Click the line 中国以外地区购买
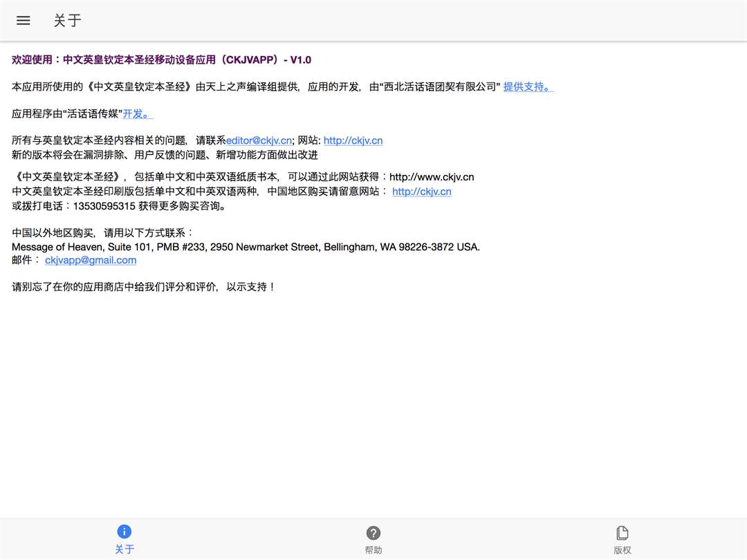 [x=102, y=233]
